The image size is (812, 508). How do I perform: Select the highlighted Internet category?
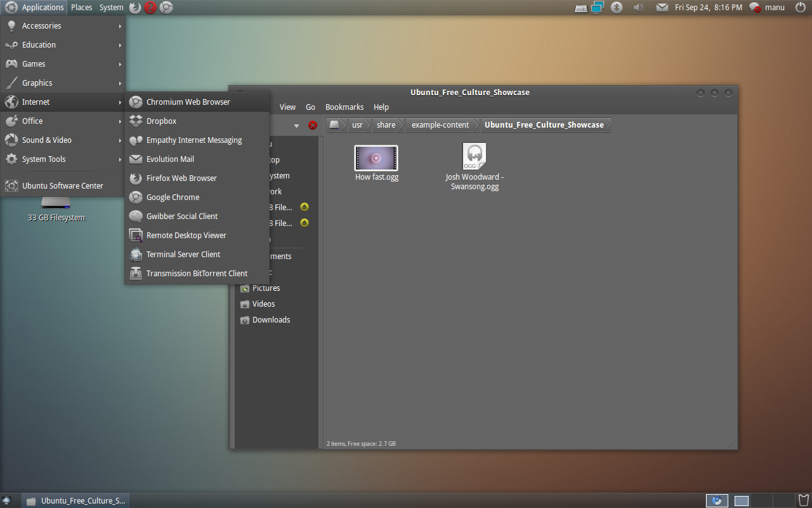click(63, 102)
